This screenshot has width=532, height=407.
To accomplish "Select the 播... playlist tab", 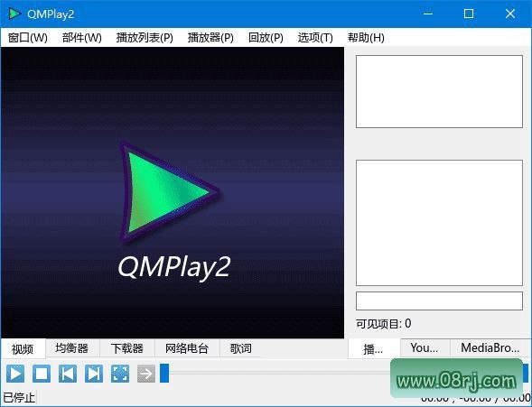I will pos(374,348).
